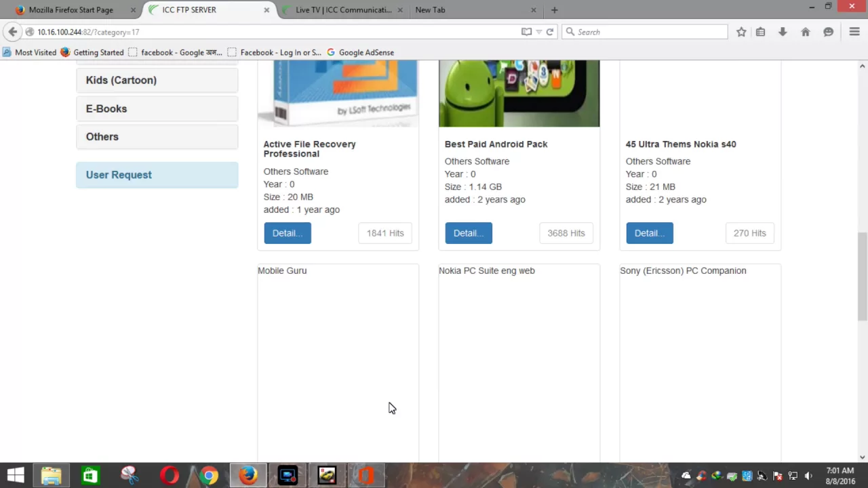Bookmark this page with the star icon

(741, 32)
